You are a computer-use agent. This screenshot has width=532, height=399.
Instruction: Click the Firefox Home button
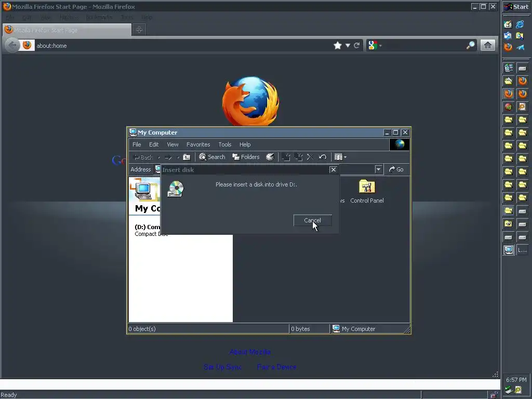[x=487, y=45]
